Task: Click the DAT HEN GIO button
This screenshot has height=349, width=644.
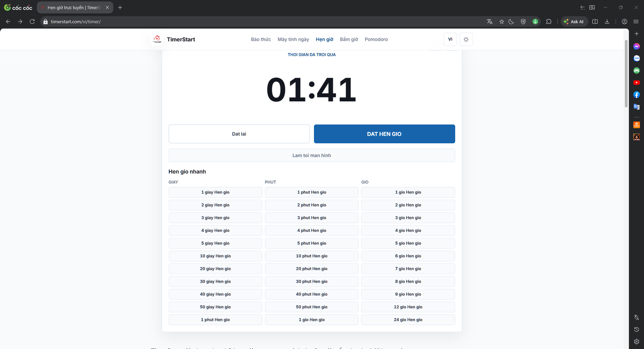Action: pos(384,134)
